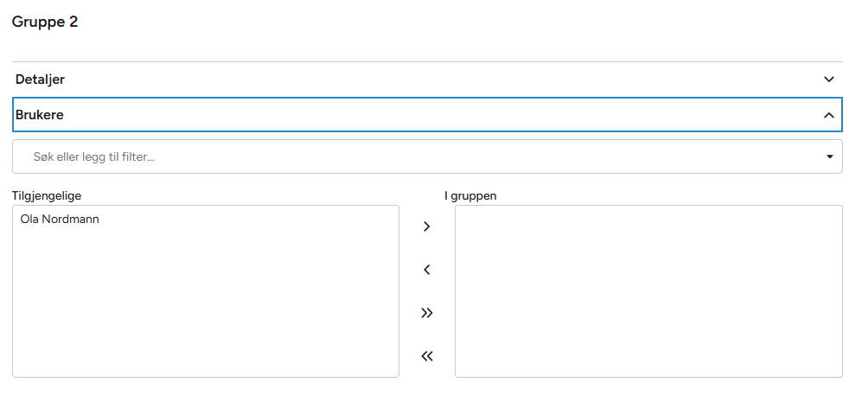The height and width of the screenshot is (395, 868).
Task: Focus the 'Søk eller legg til filter' field
Action: tap(346, 157)
